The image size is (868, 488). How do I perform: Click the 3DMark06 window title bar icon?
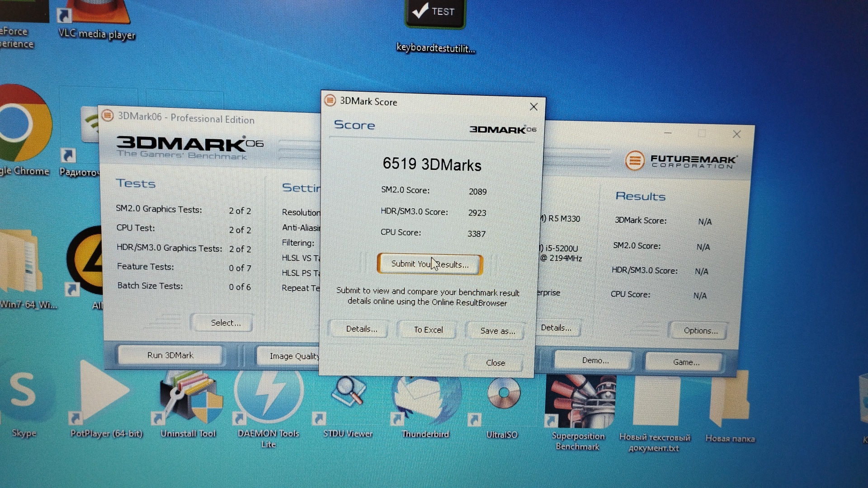(x=108, y=115)
